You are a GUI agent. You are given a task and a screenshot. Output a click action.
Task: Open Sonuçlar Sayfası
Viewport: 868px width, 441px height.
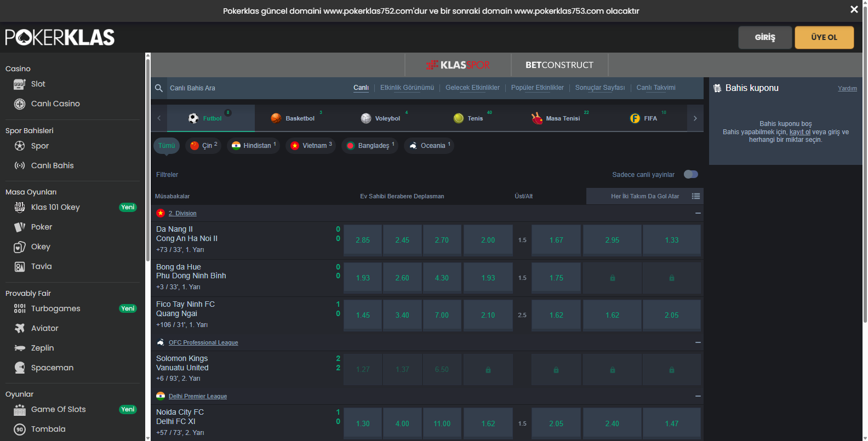(x=600, y=88)
